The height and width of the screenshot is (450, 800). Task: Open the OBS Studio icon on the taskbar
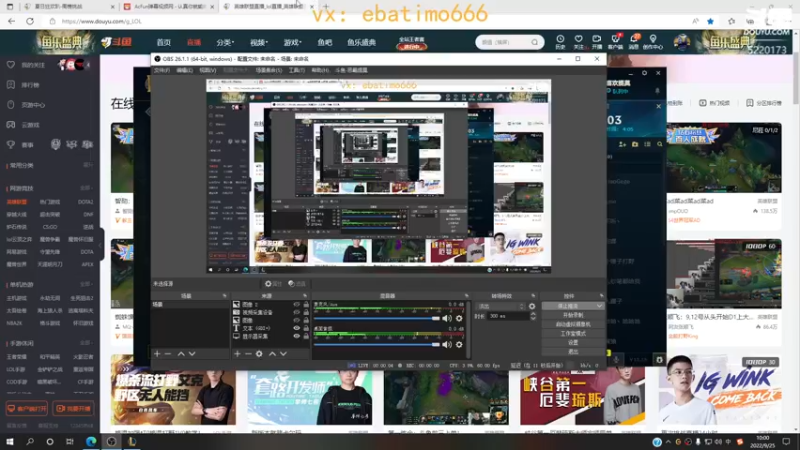pos(111,441)
